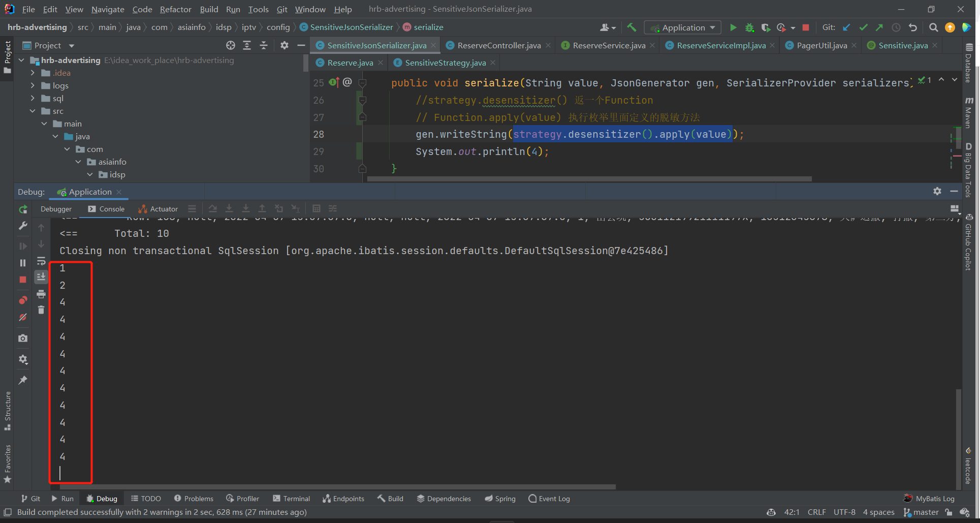This screenshot has width=980, height=523.
Task: Push commits with the Git green arrow icon
Action: [879, 27]
